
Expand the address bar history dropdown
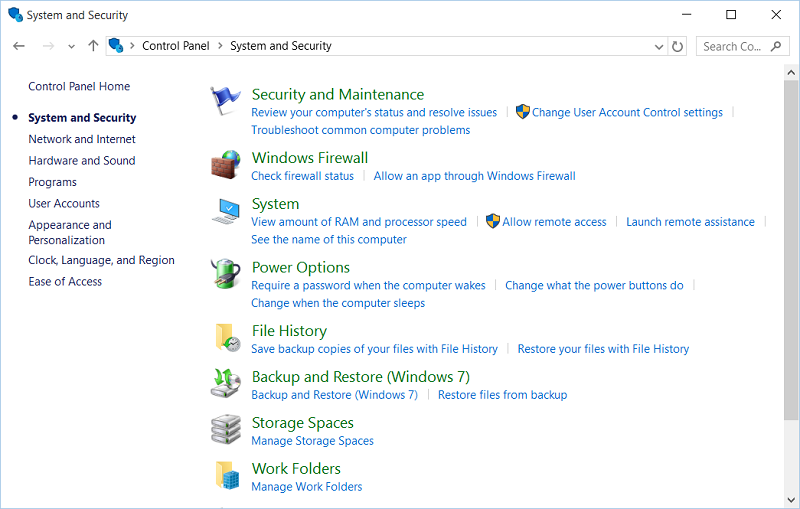pos(658,46)
